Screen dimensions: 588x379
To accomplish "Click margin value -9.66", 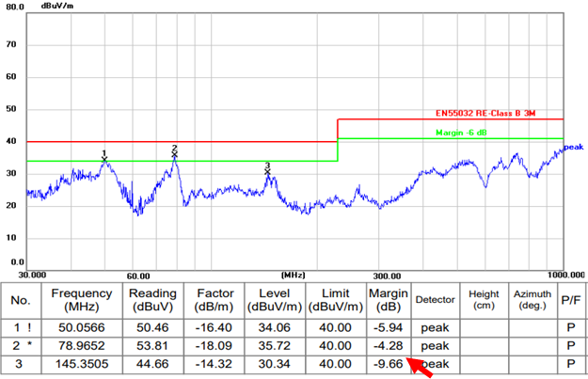I will [389, 364].
